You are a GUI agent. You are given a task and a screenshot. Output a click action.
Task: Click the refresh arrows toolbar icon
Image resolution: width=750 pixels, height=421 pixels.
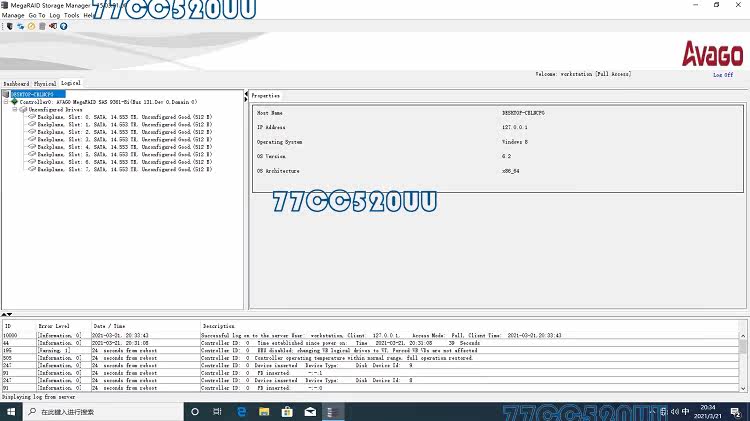[21, 26]
